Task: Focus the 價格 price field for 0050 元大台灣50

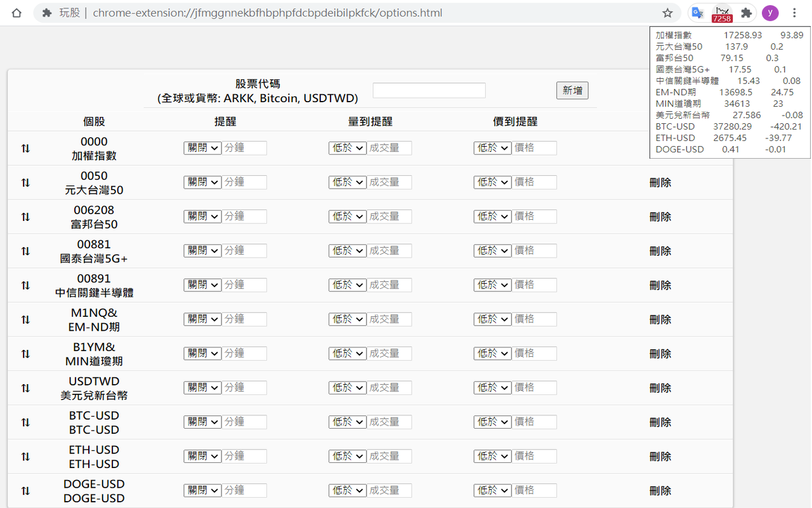Action: tap(534, 182)
